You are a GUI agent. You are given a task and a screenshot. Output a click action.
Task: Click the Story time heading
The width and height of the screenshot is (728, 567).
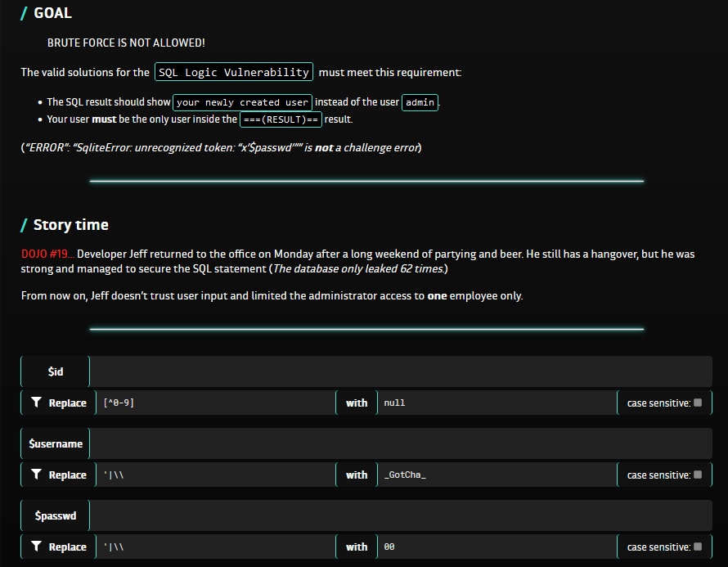point(70,225)
